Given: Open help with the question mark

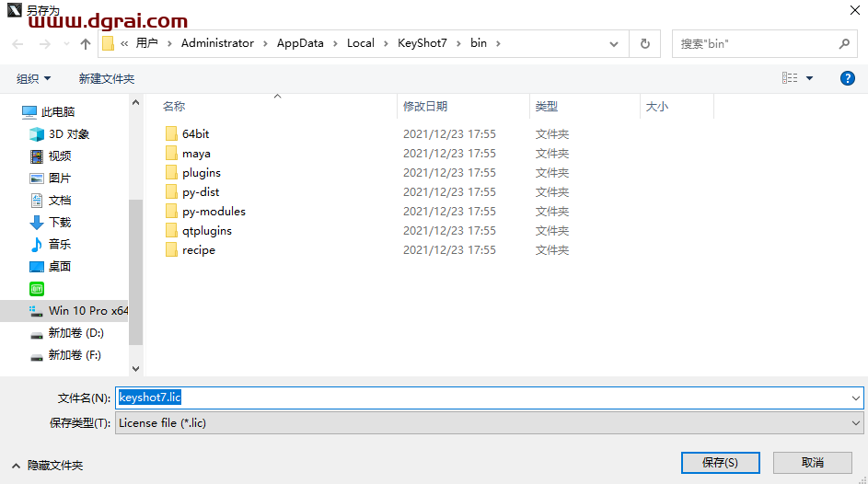Looking at the screenshot, I should 848,78.
